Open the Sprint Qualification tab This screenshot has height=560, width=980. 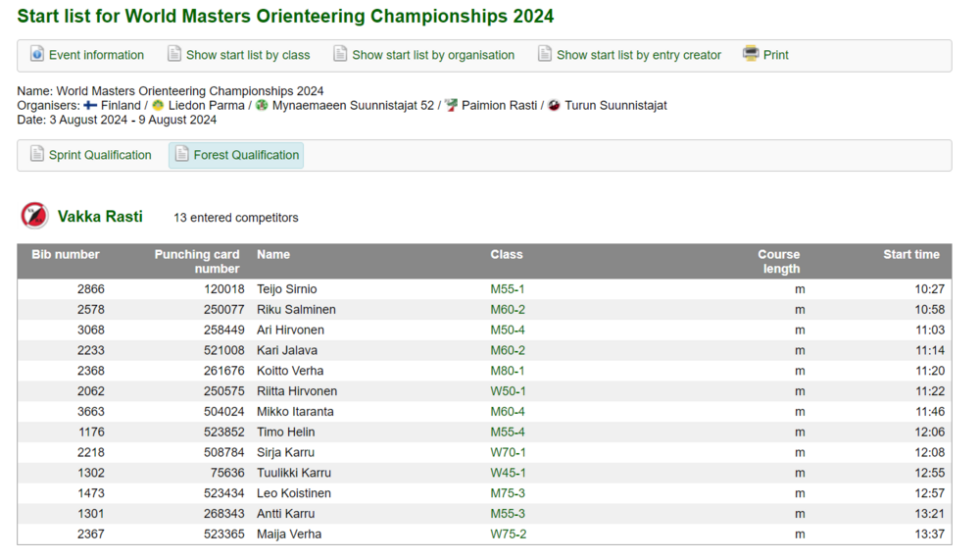pyautogui.click(x=100, y=155)
